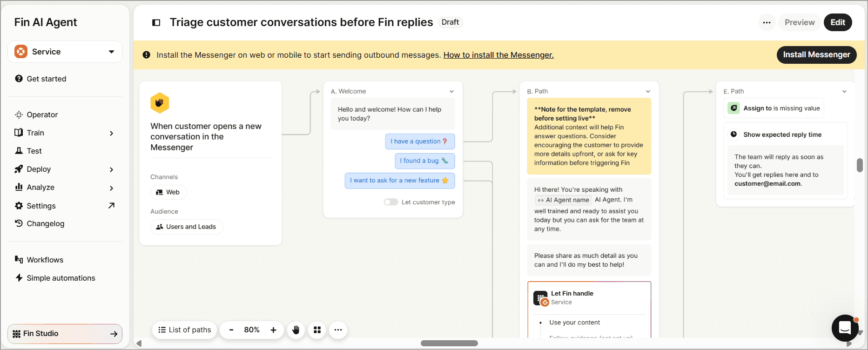Image resolution: width=868 pixels, height=350 pixels.
Task: Click the Test flask icon
Action: coord(19,151)
